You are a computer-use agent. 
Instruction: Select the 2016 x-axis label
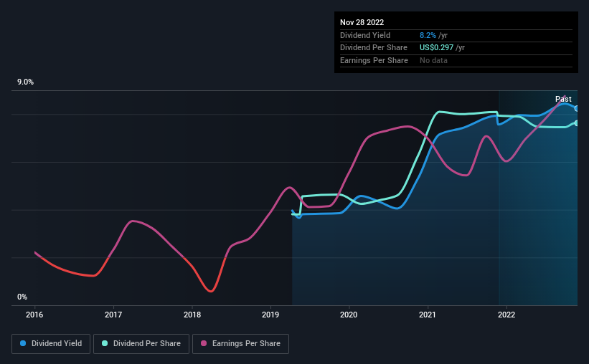pyautogui.click(x=34, y=315)
